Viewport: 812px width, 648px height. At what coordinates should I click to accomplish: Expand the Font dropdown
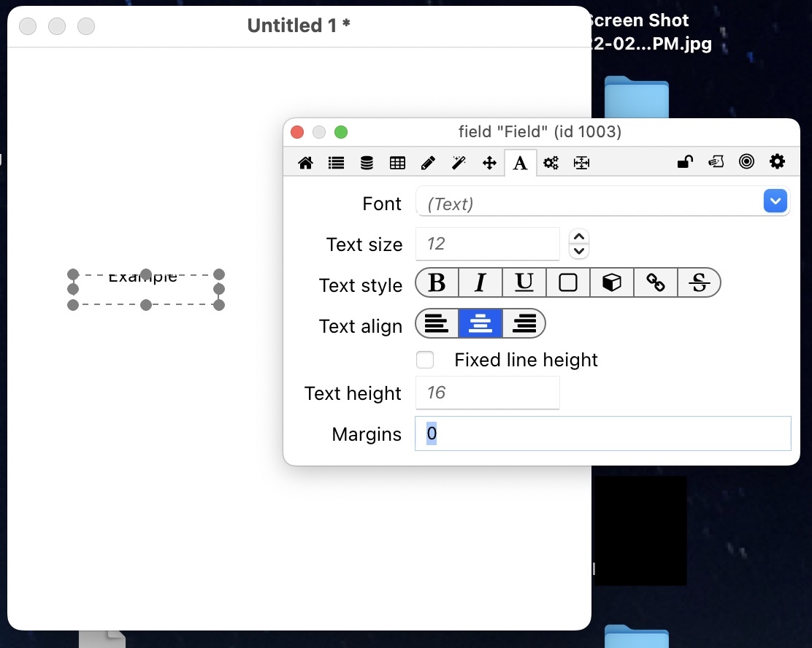[775, 201]
